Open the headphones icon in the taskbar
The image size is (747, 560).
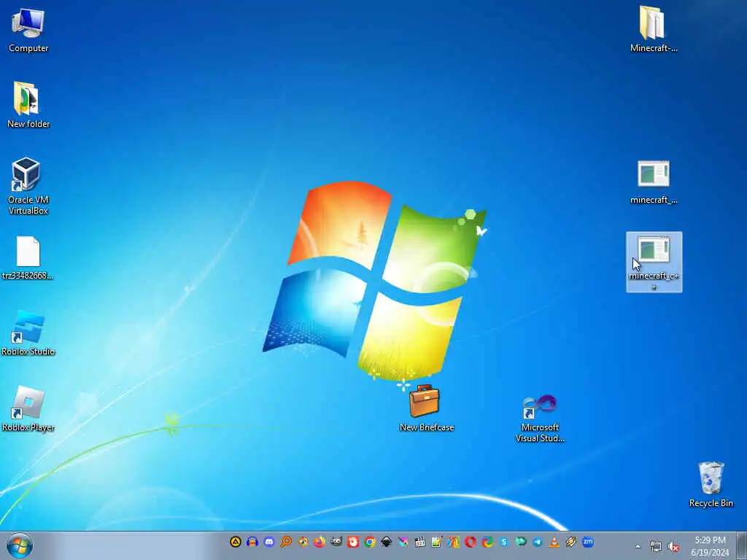tap(252, 542)
